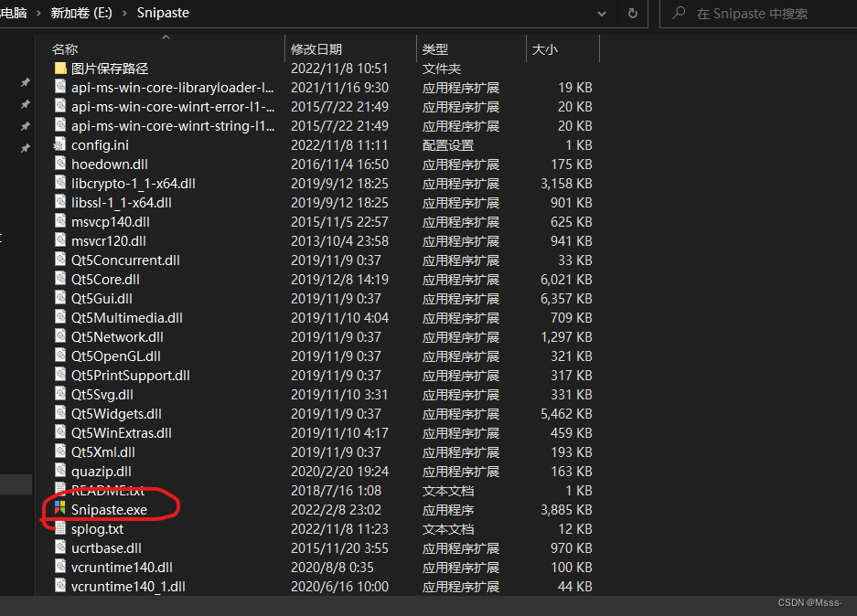Viewport: 857px width, 616px height.
Task: Click the refresh button in address bar
Action: pyautogui.click(x=633, y=13)
